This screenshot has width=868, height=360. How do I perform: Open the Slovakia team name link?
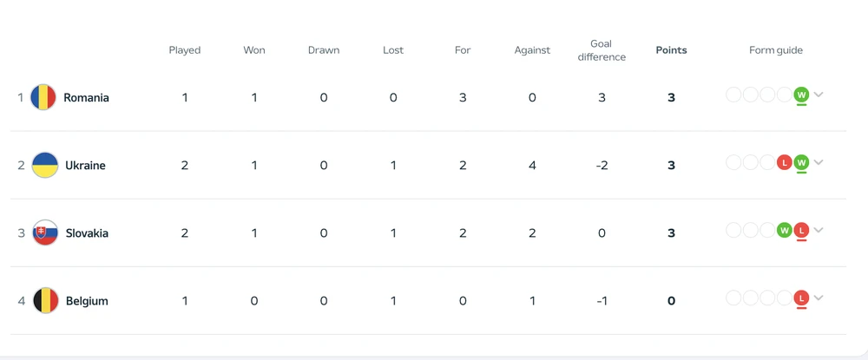pyautogui.click(x=87, y=233)
